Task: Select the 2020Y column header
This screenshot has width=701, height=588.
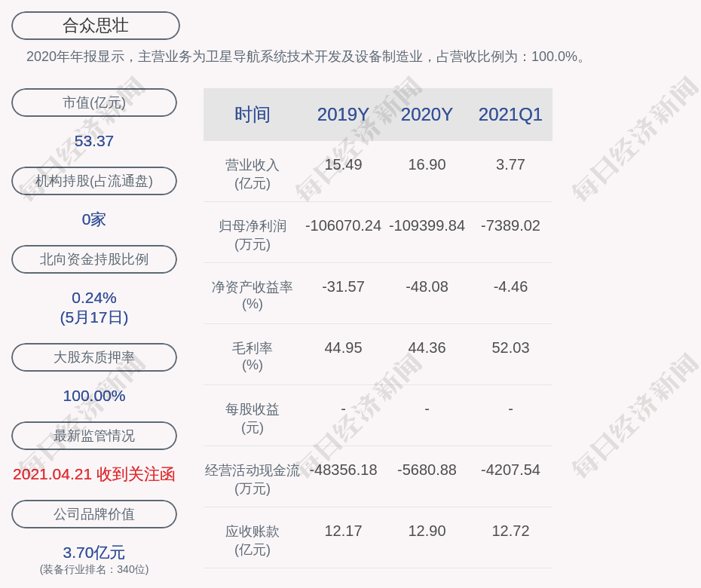Action: (x=427, y=115)
